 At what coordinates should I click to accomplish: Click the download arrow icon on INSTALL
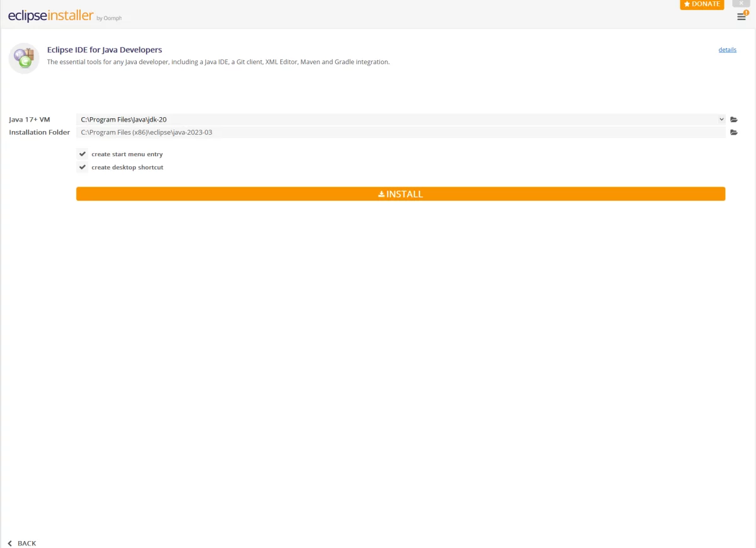pyautogui.click(x=381, y=194)
